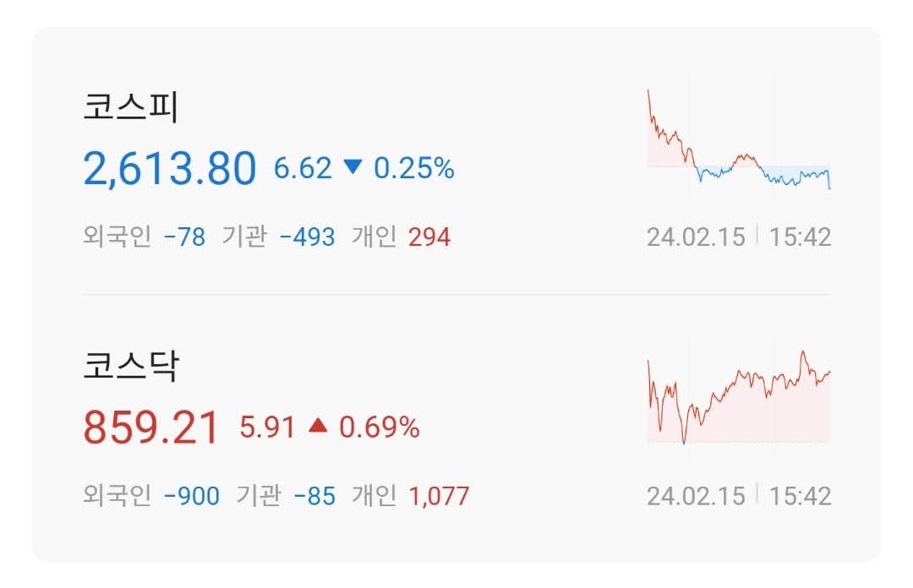913x588 pixels.
Task: Click the KOSDAQ timestamp 24.02.15 15:42
Action: 739,496
